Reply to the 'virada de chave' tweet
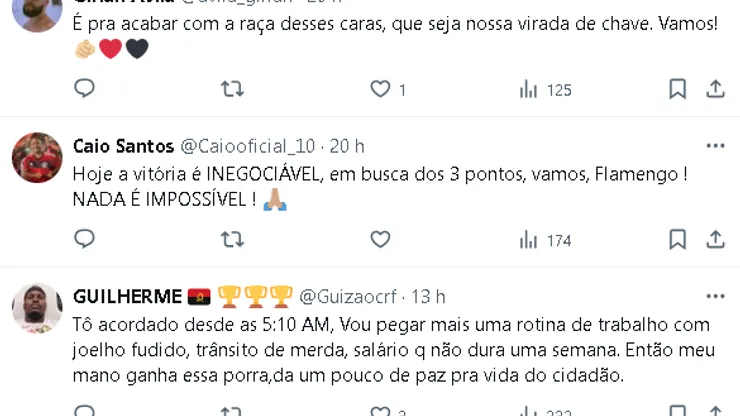Screen dimensions: 740x416 tap(84, 88)
